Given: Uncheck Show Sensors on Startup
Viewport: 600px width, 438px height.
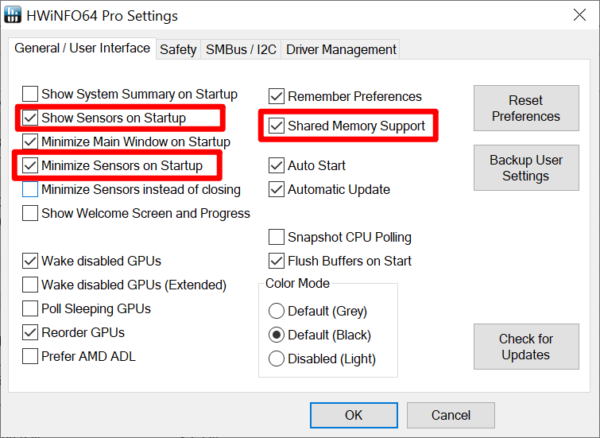Looking at the screenshot, I should [x=30, y=118].
